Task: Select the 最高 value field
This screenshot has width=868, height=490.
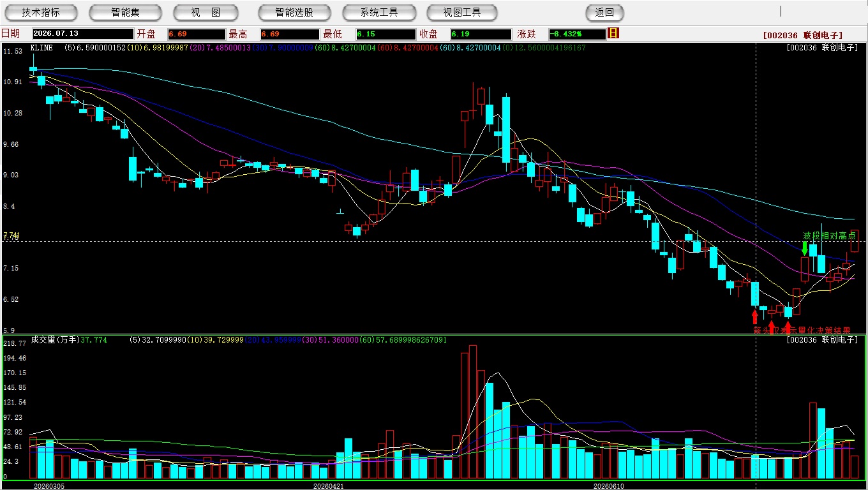Action: tap(290, 34)
